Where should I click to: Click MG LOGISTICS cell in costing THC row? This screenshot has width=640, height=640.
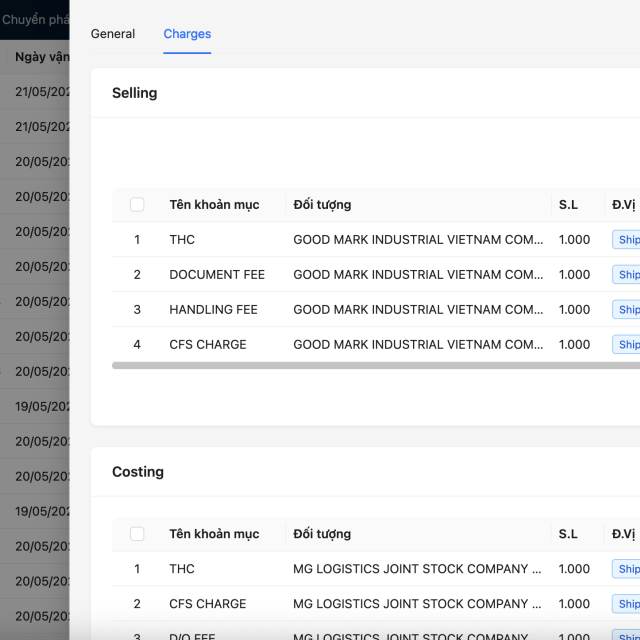(417, 569)
